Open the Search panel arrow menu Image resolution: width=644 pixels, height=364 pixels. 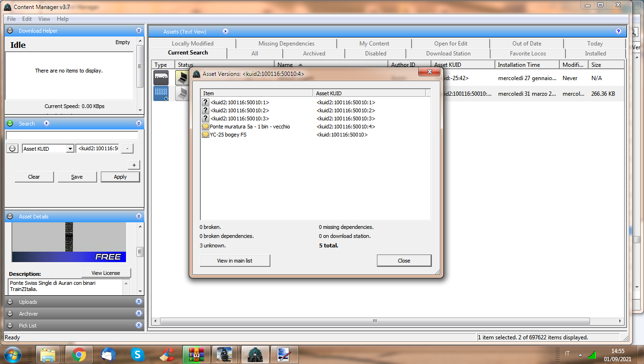click(x=46, y=123)
